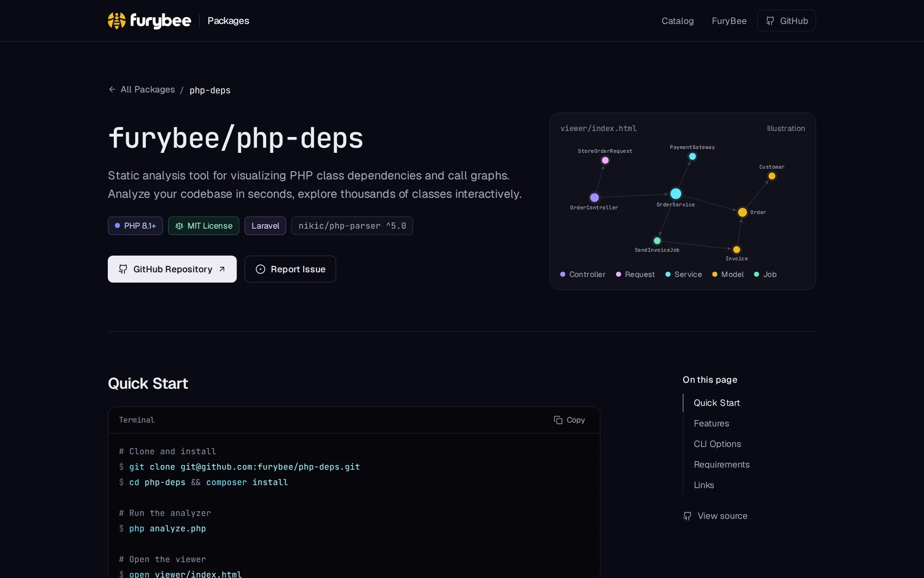Go to the FuryBee navigation link
Image resolution: width=924 pixels, height=578 pixels.
[729, 21]
